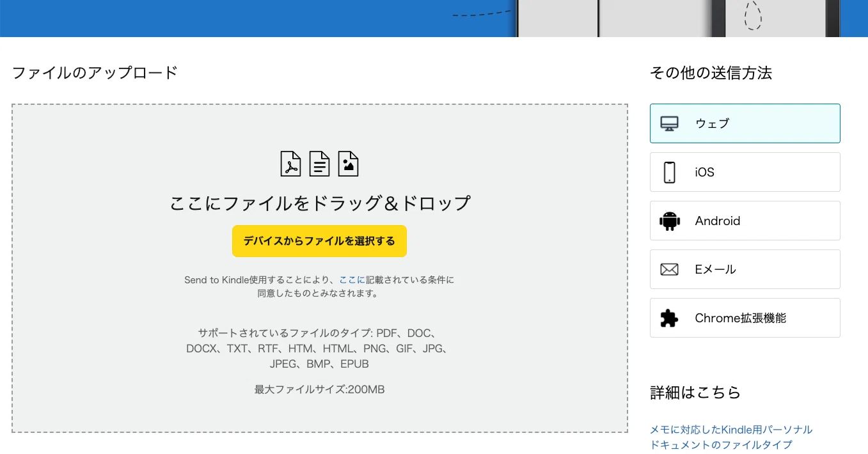The image size is (868, 454).
Task: Click the image file icon in the drop zone
Action: tap(348, 164)
